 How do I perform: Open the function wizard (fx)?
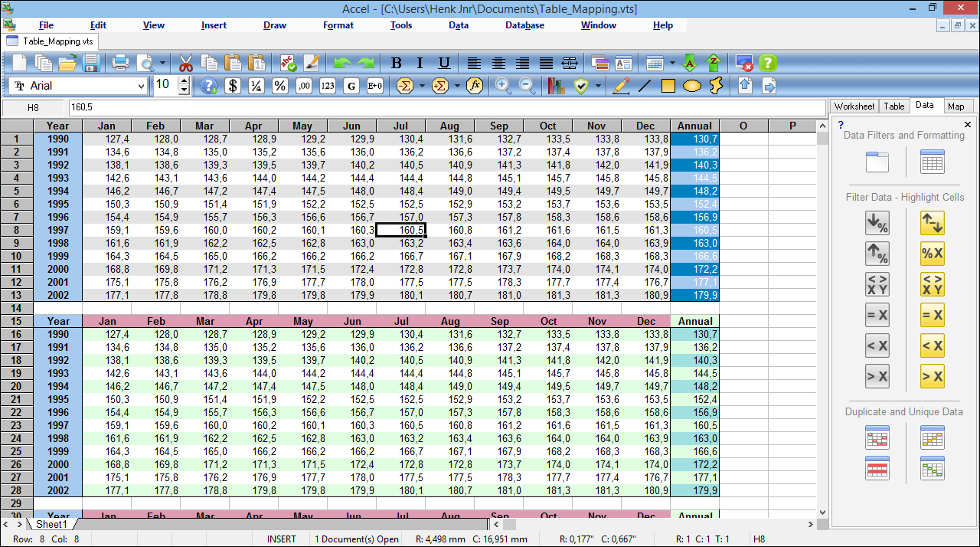(x=475, y=86)
